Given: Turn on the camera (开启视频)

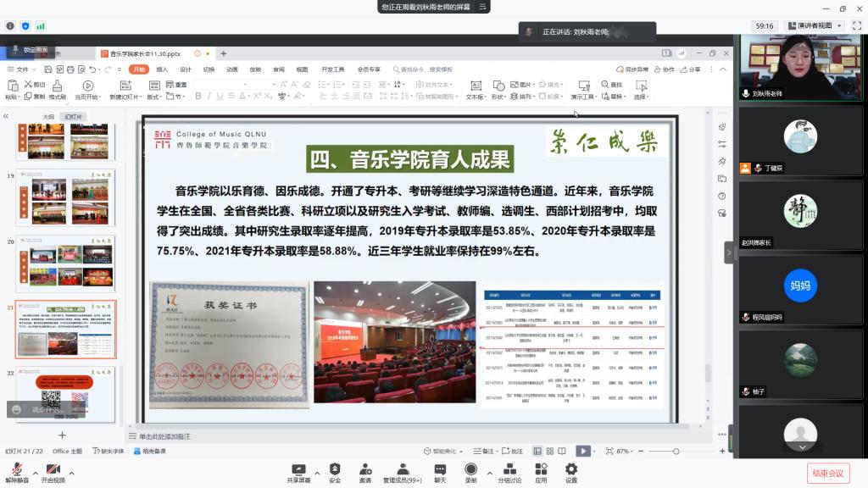Looking at the screenshot, I should coord(53,472).
